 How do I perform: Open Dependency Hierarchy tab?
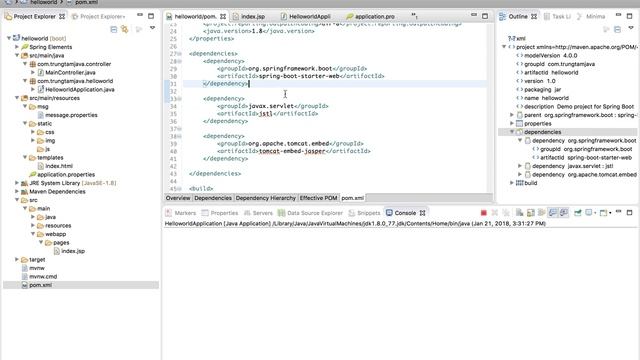coord(265,198)
